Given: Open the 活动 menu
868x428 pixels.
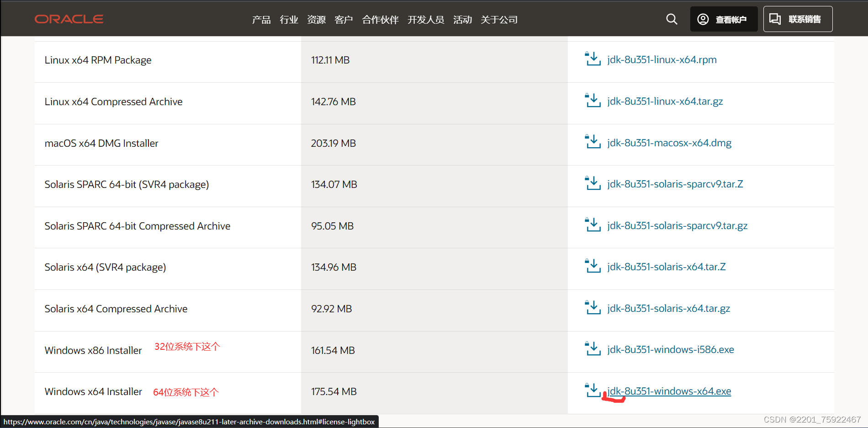Looking at the screenshot, I should 462,20.
